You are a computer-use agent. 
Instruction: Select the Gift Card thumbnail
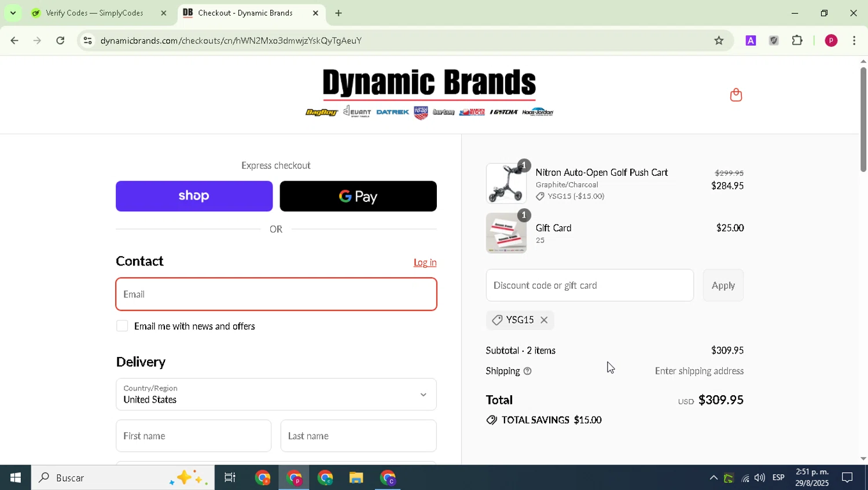[506, 233]
